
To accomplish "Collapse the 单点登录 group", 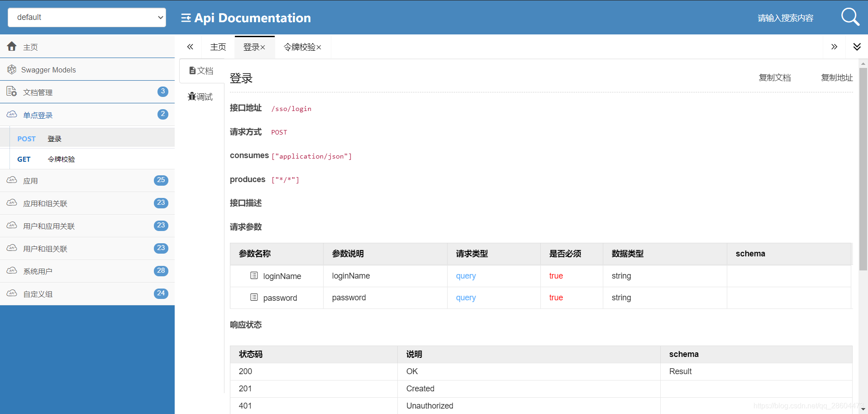I will click(87, 115).
